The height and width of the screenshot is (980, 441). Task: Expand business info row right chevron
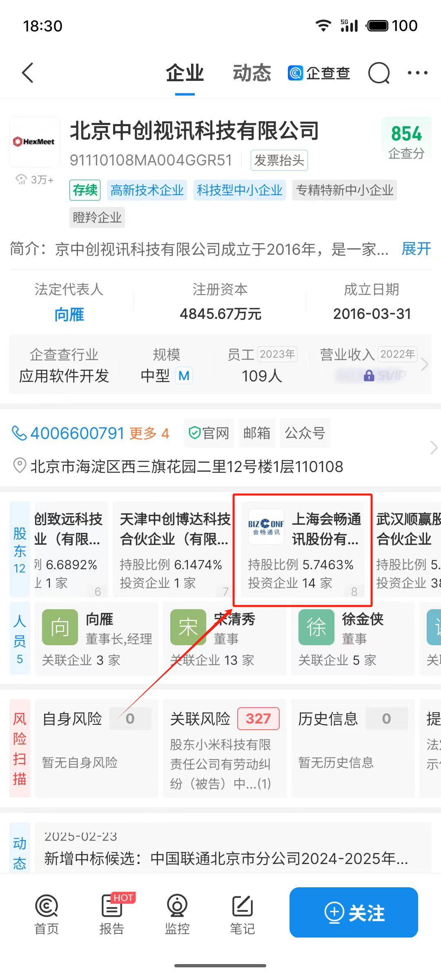coord(425,364)
